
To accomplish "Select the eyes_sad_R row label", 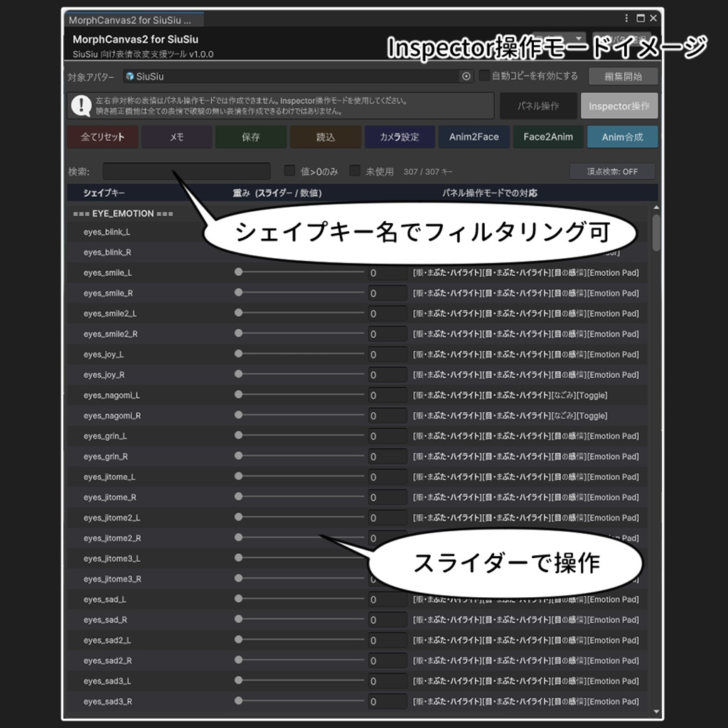I will pyautogui.click(x=105, y=620).
